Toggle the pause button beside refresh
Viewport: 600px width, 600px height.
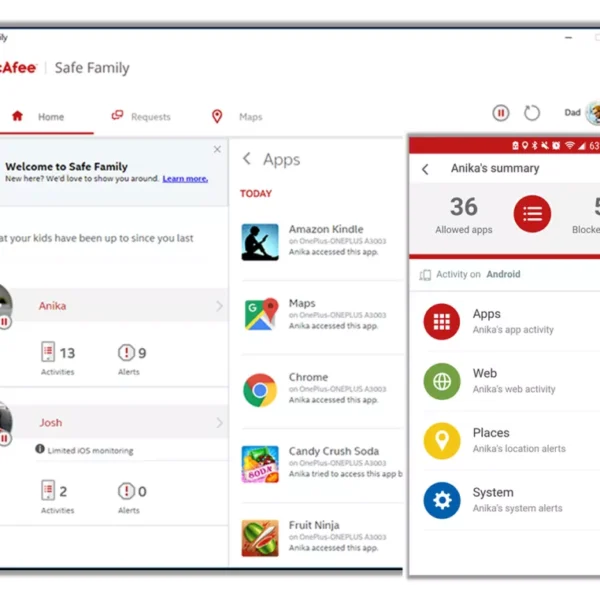[501, 114]
